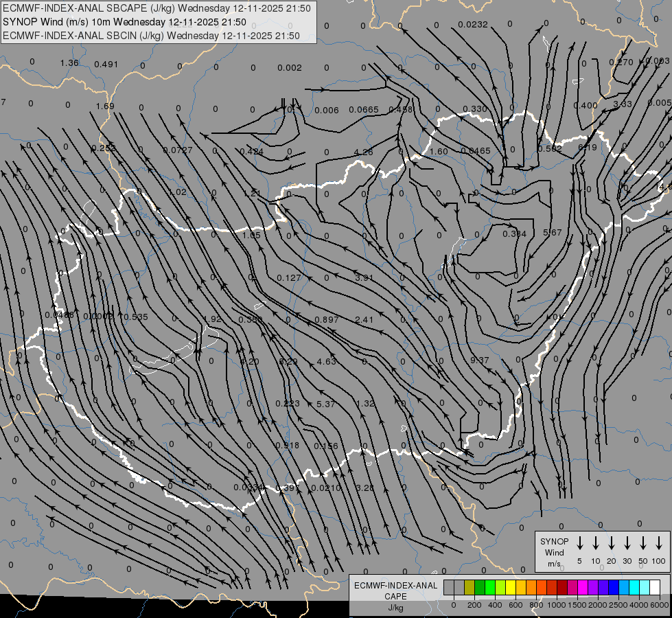Viewport: 672px width, 618px height.
Task: Click the 1.92 CAPE value on map
Action: pyautogui.click(x=212, y=319)
